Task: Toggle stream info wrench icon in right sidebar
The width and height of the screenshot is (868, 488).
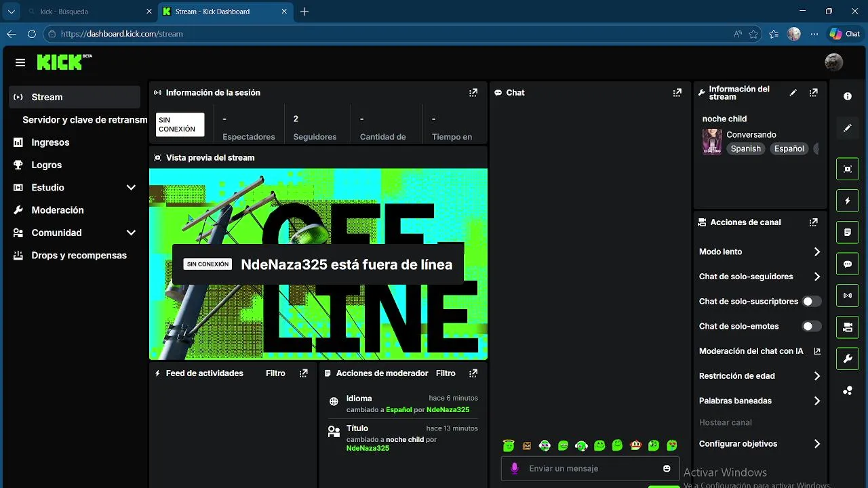Action: (848, 359)
